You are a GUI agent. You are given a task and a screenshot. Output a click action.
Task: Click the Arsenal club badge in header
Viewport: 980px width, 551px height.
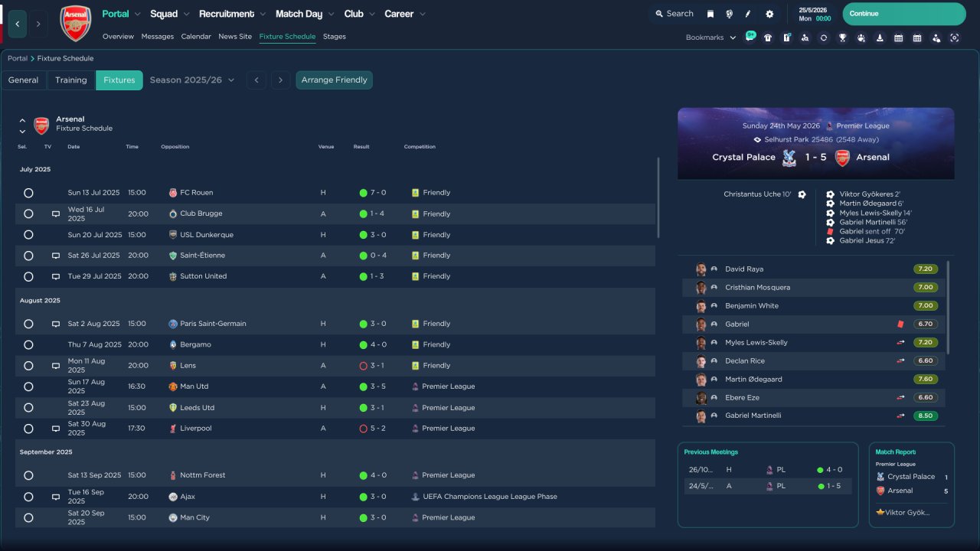pos(75,23)
